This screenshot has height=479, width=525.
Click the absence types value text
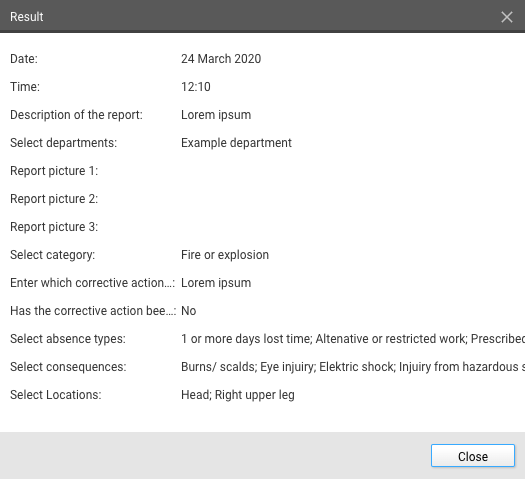tap(353, 339)
